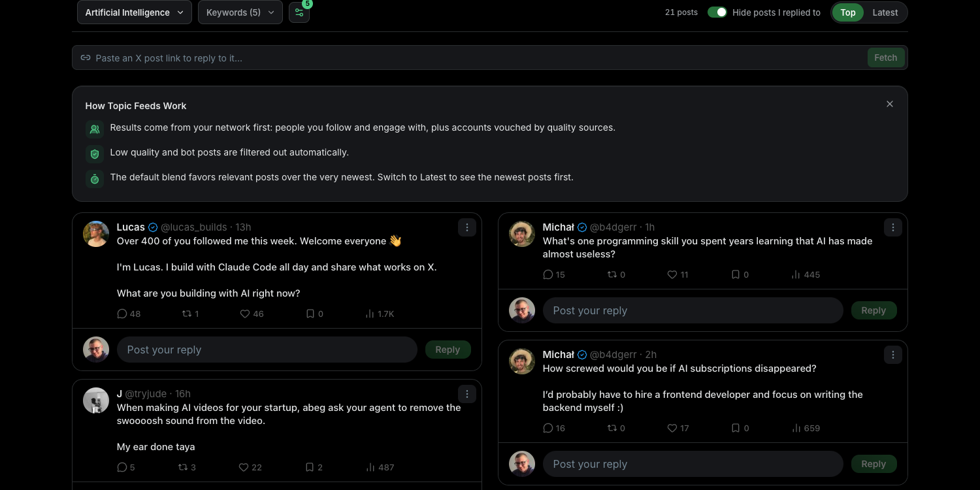Switch to the Latest feed tab
Viewport: 980px width, 490px height.
coord(885,12)
